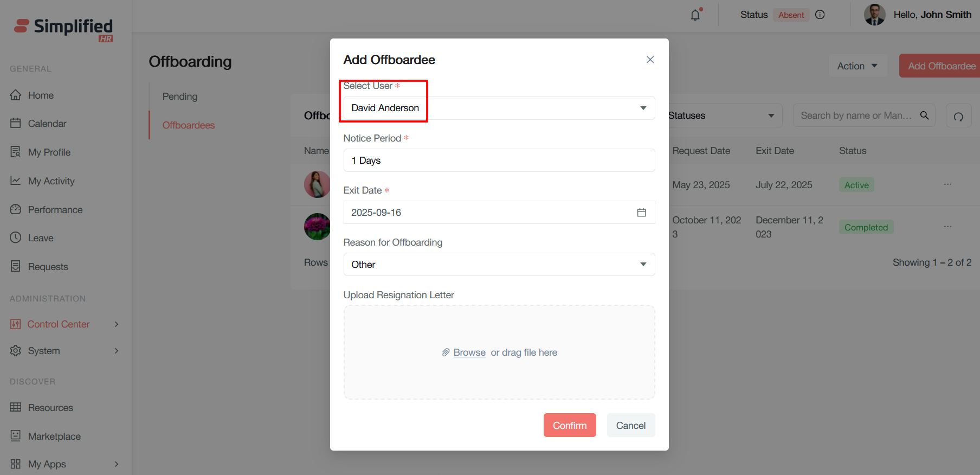Click the Cancel button
Image resolution: width=980 pixels, height=475 pixels.
point(630,426)
